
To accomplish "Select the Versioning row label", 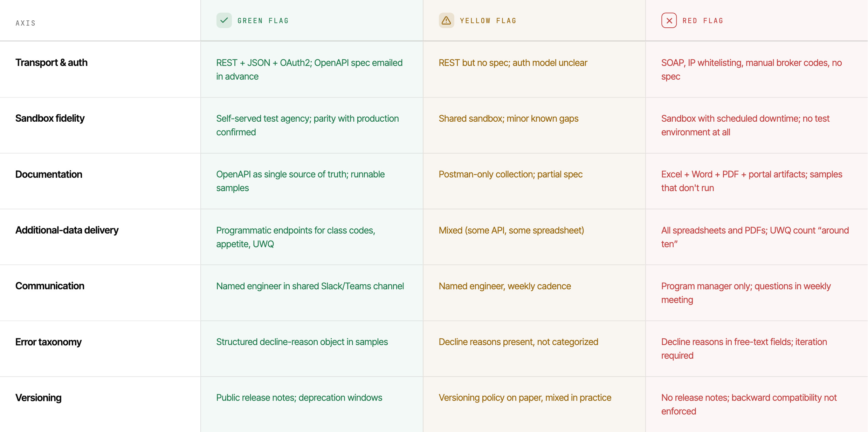I will pyautogui.click(x=39, y=398).
